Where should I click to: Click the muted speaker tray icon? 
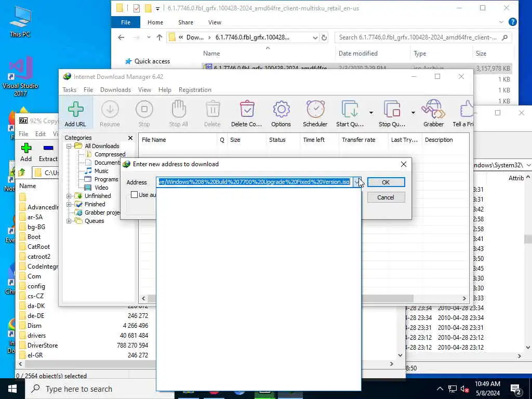click(x=464, y=389)
